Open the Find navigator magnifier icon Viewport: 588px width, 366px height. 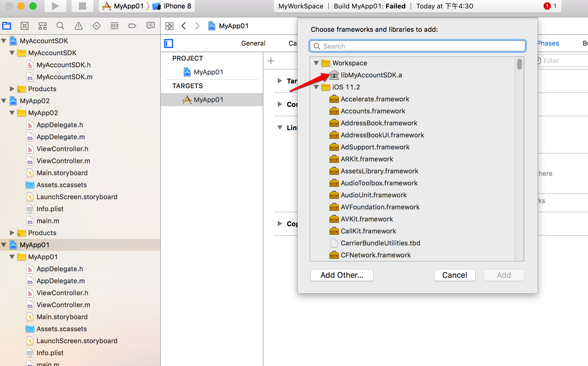click(60, 26)
